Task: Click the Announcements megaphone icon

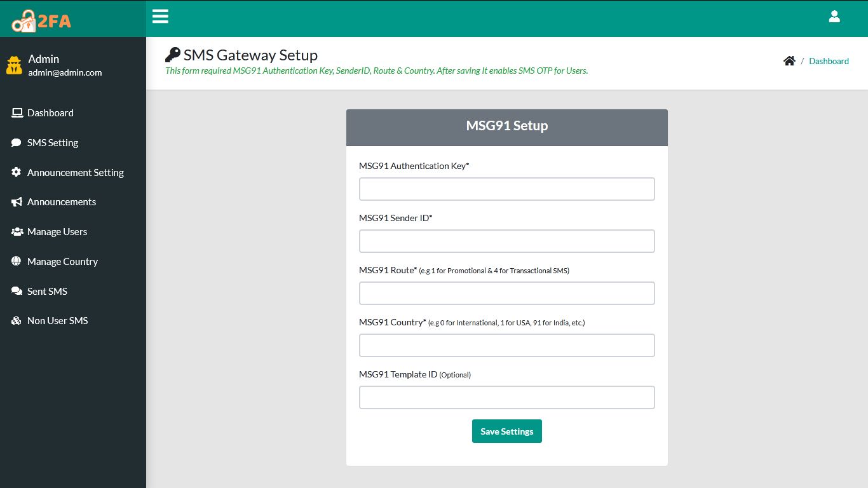Action: pyautogui.click(x=17, y=202)
